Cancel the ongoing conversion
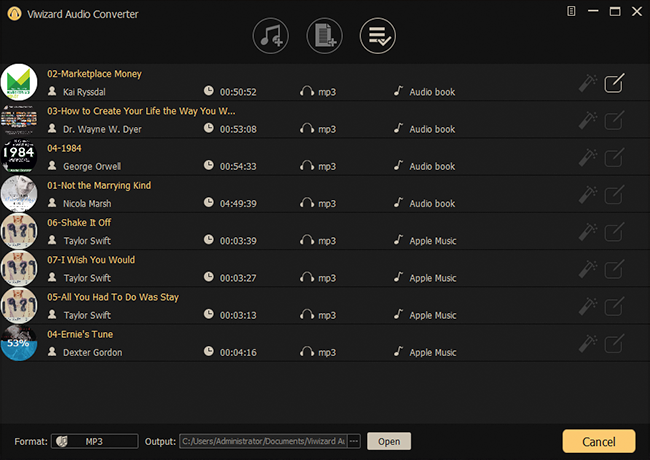 pyautogui.click(x=598, y=441)
